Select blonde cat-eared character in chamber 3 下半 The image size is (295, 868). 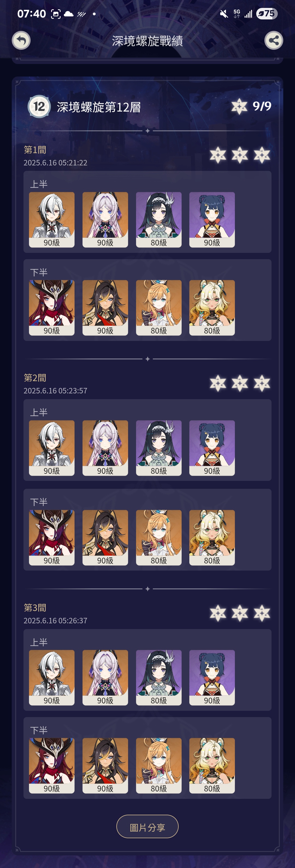(x=212, y=765)
